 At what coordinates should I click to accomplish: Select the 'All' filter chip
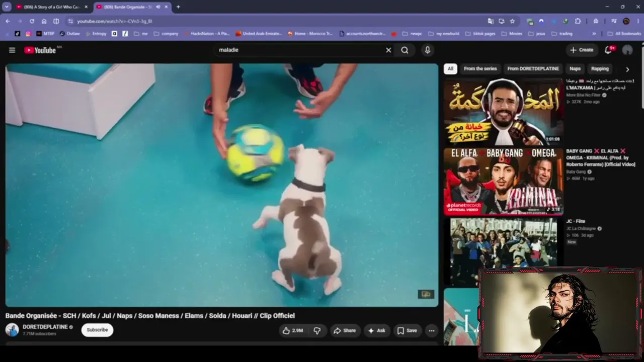450,69
